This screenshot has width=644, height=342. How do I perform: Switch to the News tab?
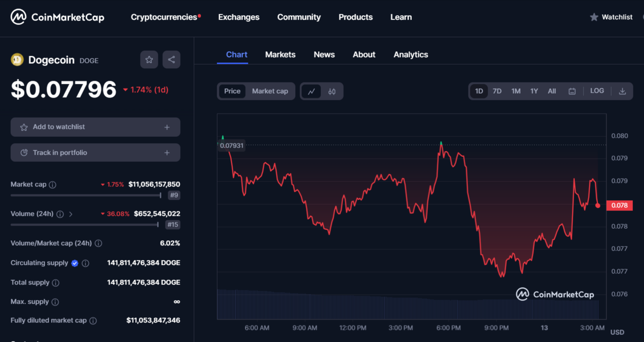324,54
